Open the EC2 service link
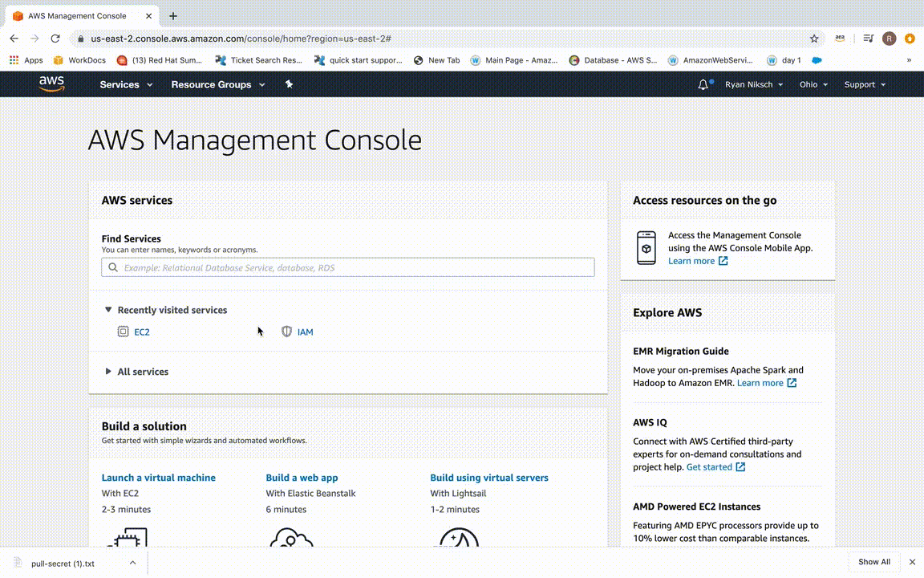The height and width of the screenshot is (578, 924). tap(142, 332)
